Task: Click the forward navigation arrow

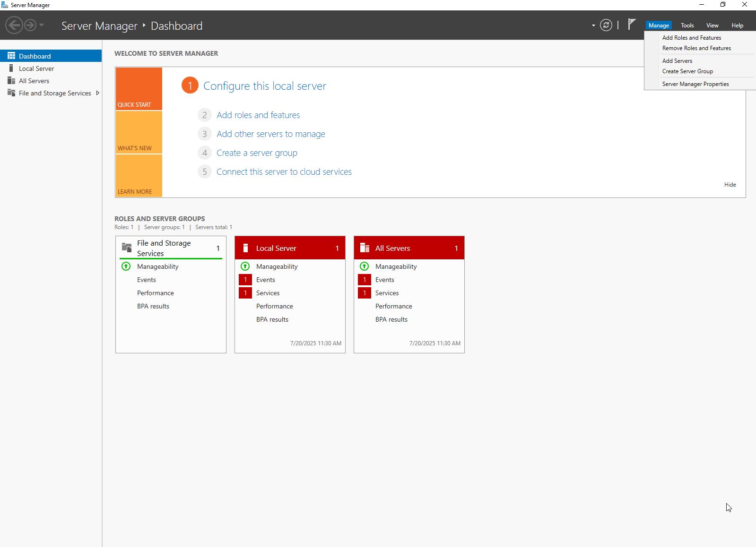Action: click(30, 25)
